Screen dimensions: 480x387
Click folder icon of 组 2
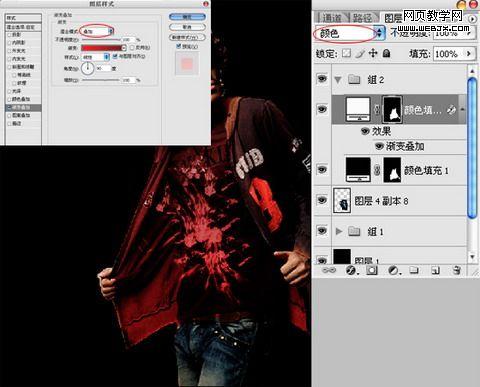[x=354, y=80]
